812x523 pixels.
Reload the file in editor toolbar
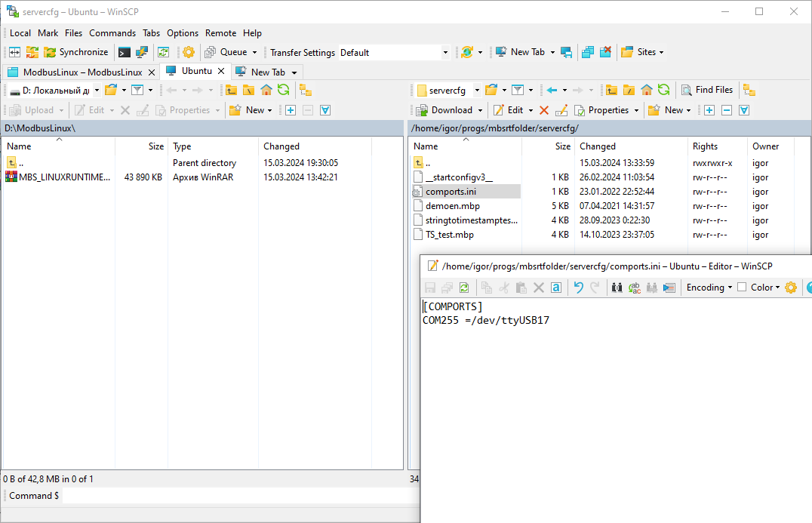point(463,288)
